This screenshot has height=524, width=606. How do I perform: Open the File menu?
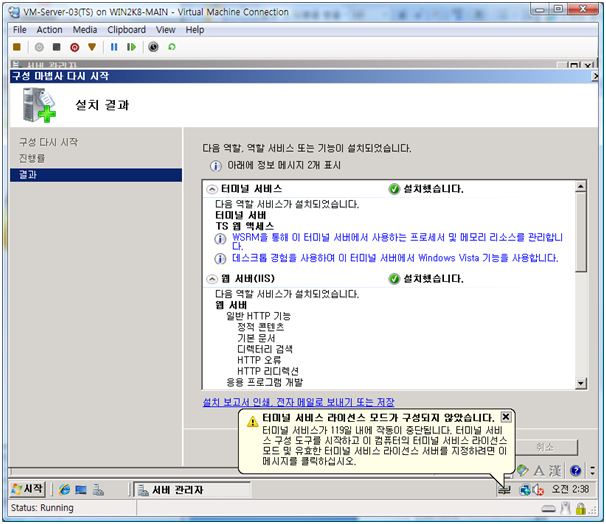[20, 30]
